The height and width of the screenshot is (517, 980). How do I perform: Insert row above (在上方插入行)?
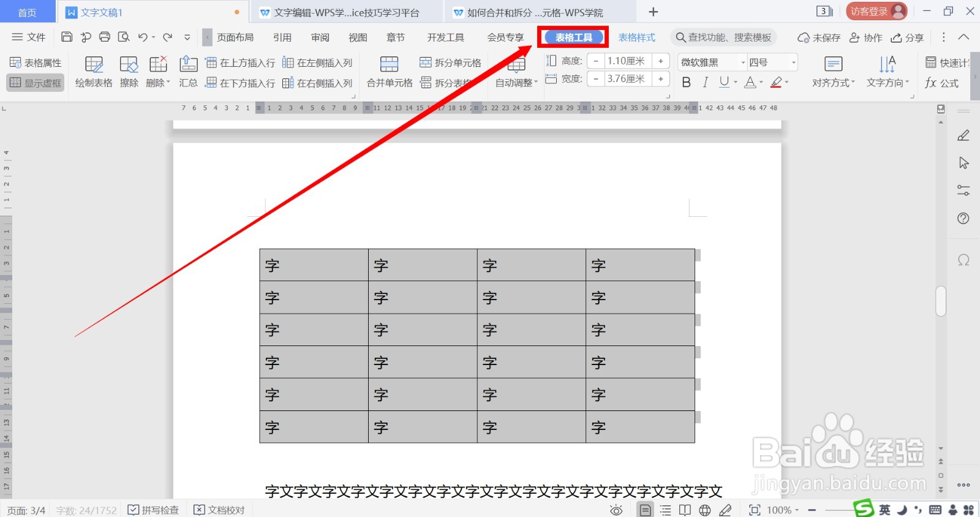[240, 63]
